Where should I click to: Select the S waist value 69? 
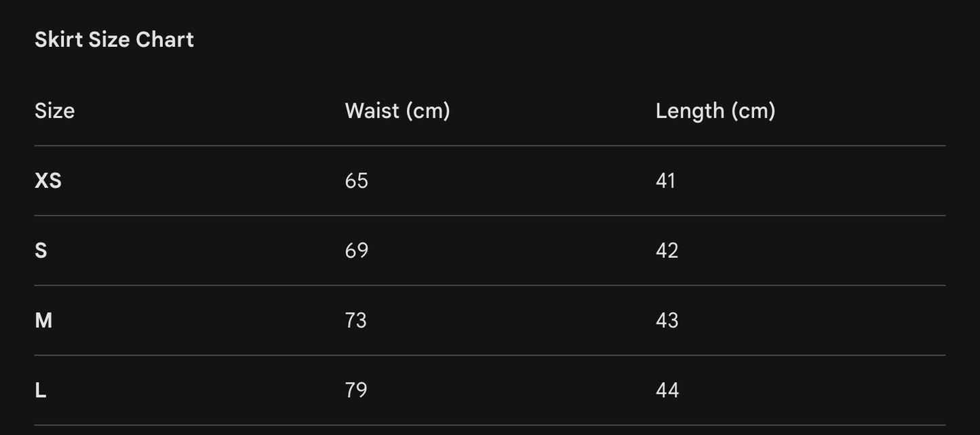tap(357, 250)
